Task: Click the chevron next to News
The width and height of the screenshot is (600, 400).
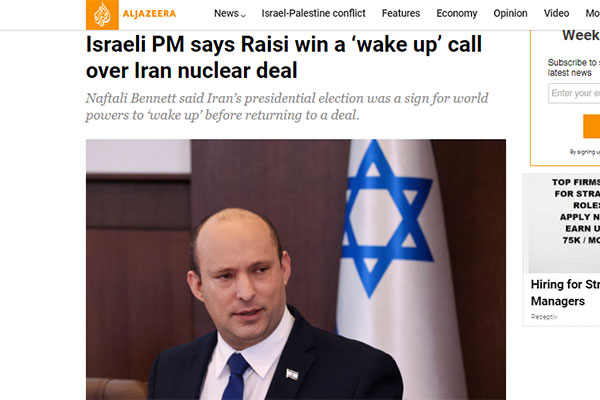Action: pyautogui.click(x=243, y=15)
